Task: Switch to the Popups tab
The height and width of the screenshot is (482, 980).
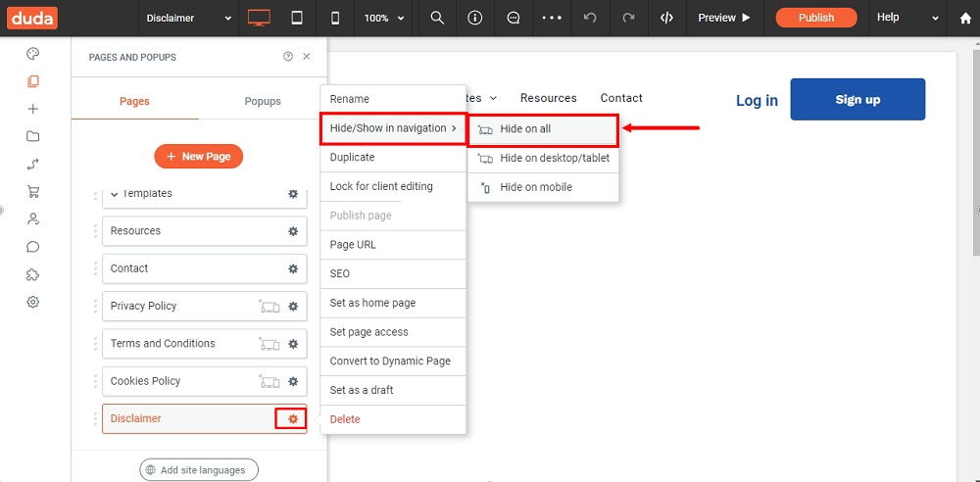Action: click(x=263, y=101)
